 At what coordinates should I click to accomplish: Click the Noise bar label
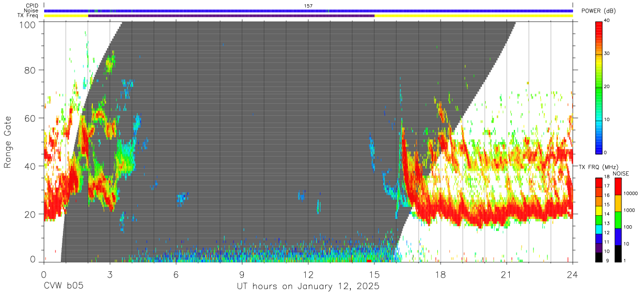coord(31,10)
